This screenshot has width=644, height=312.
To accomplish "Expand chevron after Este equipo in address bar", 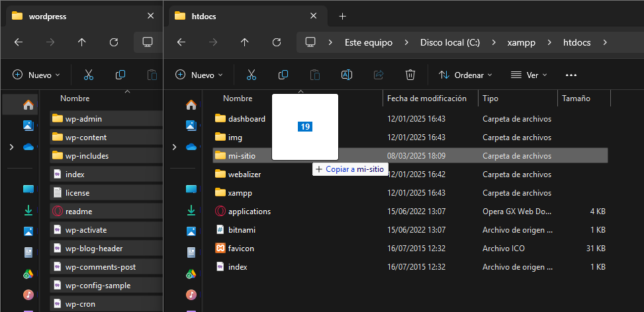I will point(406,43).
